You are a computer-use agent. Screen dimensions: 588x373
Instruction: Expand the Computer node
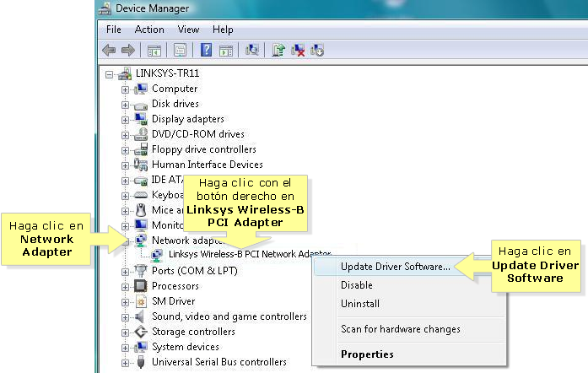[125, 89]
